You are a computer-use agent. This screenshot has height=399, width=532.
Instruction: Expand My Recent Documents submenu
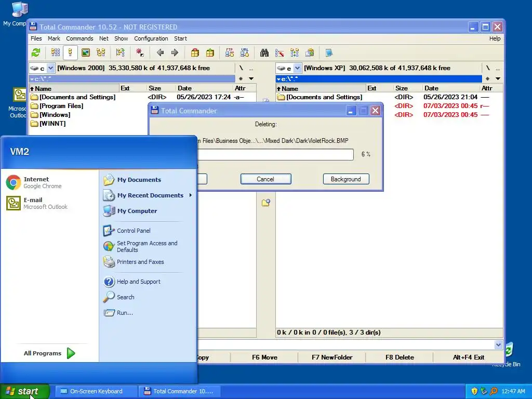point(148,195)
